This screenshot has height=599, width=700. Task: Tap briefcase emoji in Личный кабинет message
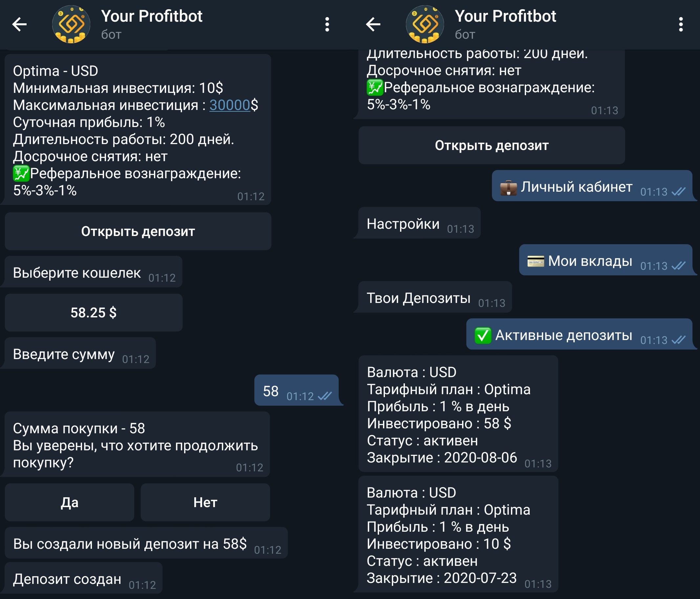[508, 187]
